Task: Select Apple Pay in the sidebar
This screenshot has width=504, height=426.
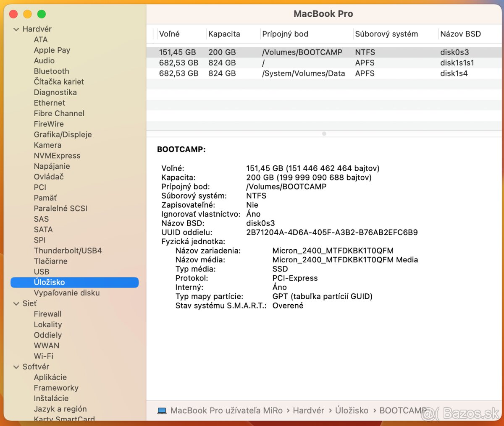Action: coord(52,50)
